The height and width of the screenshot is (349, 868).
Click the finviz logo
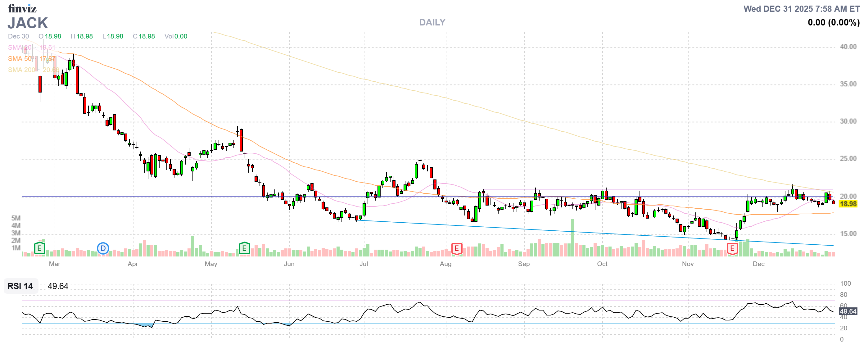tap(22, 8)
